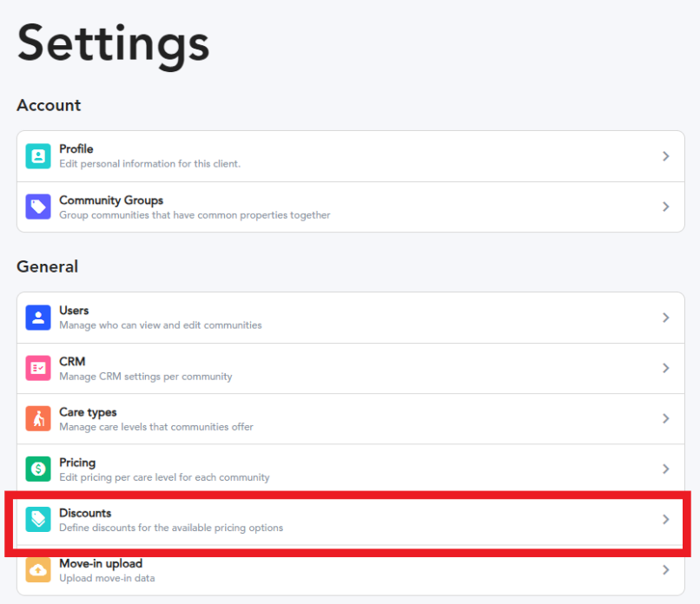Click the purple Community Groups tag icon
700x604 pixels.
click(38, 207)
